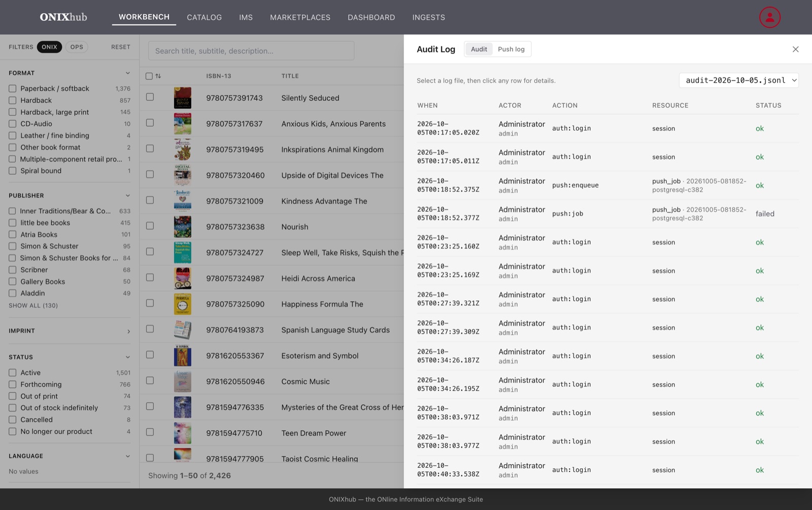Sort by the ISBN-13 column header
Image resolution: width=812 pixels, height=510 pixels.
tap(218, 76)
